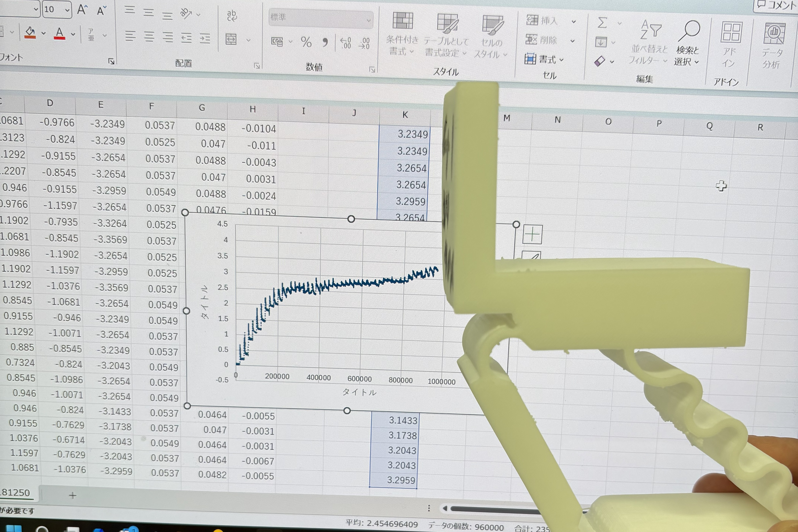
Task: Select the column G header
Action: [202, 108]
